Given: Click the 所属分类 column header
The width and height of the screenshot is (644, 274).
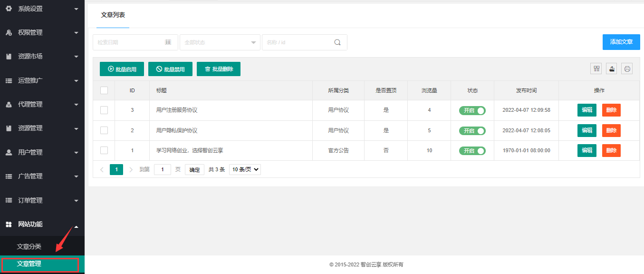Looking at the screenshot, I should click(338, 90).
